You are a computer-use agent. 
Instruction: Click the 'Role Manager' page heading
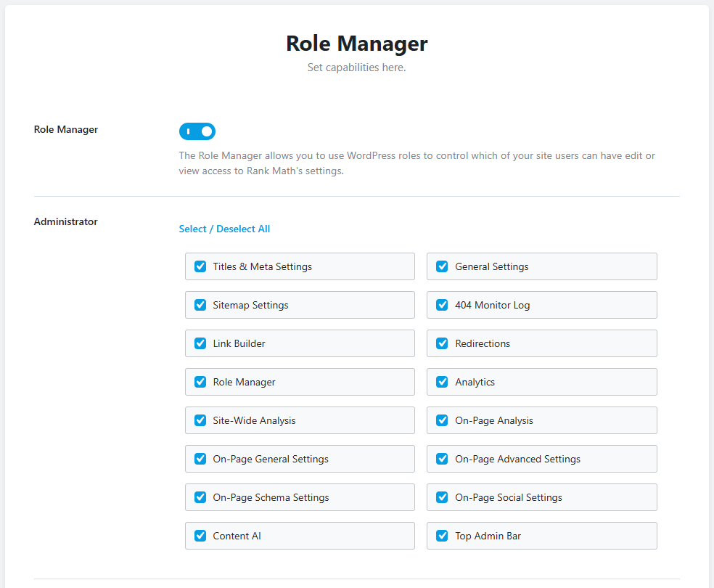357,44
